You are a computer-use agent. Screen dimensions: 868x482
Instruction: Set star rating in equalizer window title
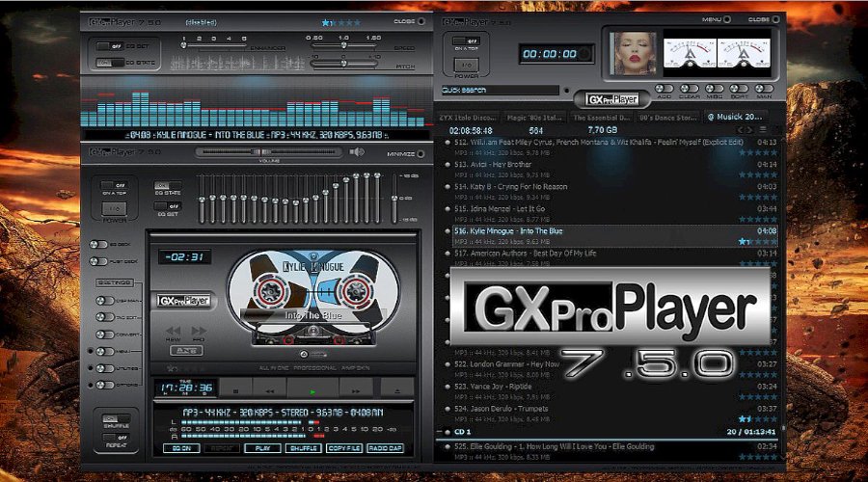tap(341, 23)
